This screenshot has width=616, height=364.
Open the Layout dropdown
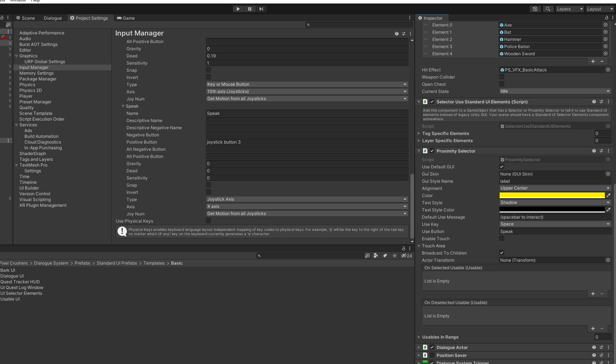(600, 9)
